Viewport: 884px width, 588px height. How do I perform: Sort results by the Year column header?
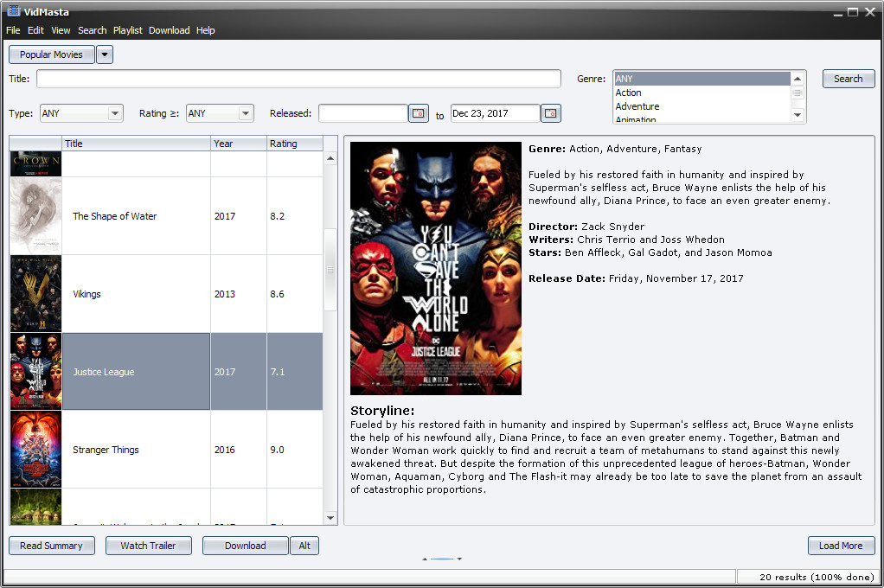[x=239, y=144]
